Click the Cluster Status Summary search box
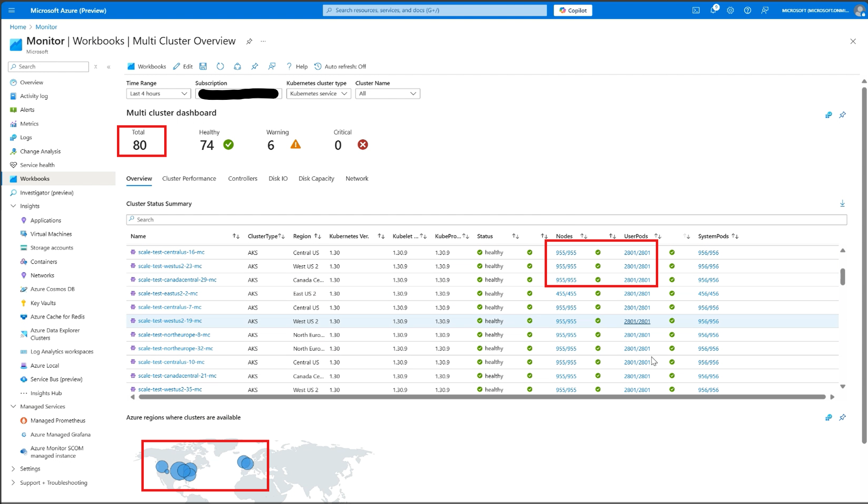The height and width of the screenshot is (504, 868). point(486,220)
